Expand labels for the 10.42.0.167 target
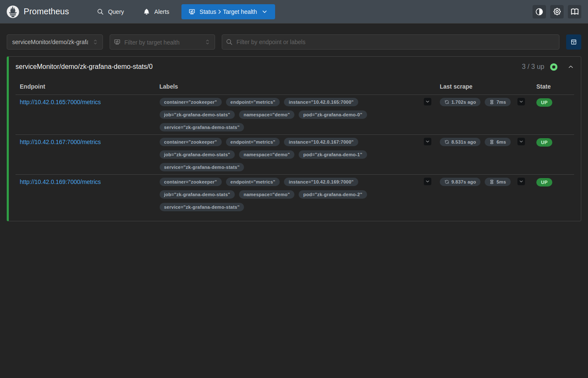 (428, 142)
